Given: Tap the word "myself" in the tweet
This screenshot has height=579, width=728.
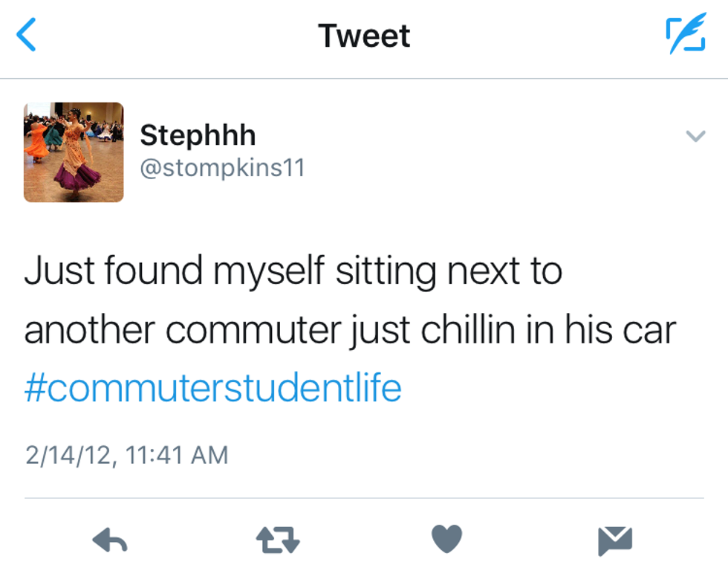Looking at the screenshot, I should point(270,273).
